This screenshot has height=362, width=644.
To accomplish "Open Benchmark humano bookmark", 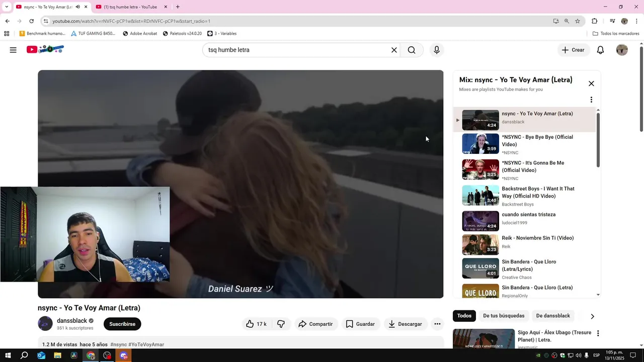I will (x=42, y=34).
